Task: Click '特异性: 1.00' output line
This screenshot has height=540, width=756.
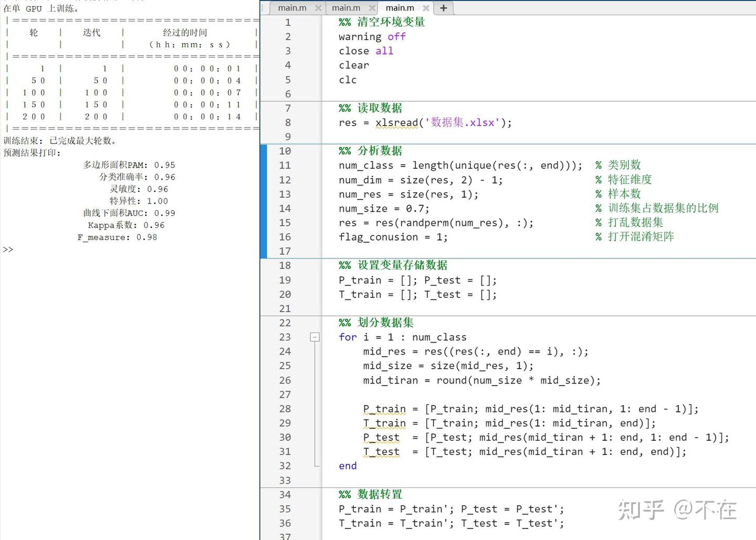Action: click(x=139, y=201)
